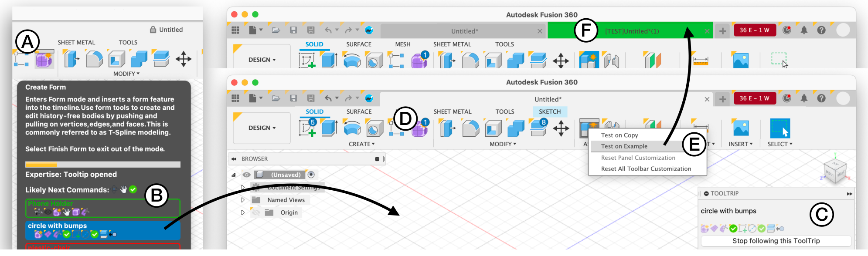Click Hole icon in top window
The image size is (868, 256).
point(374,61)
